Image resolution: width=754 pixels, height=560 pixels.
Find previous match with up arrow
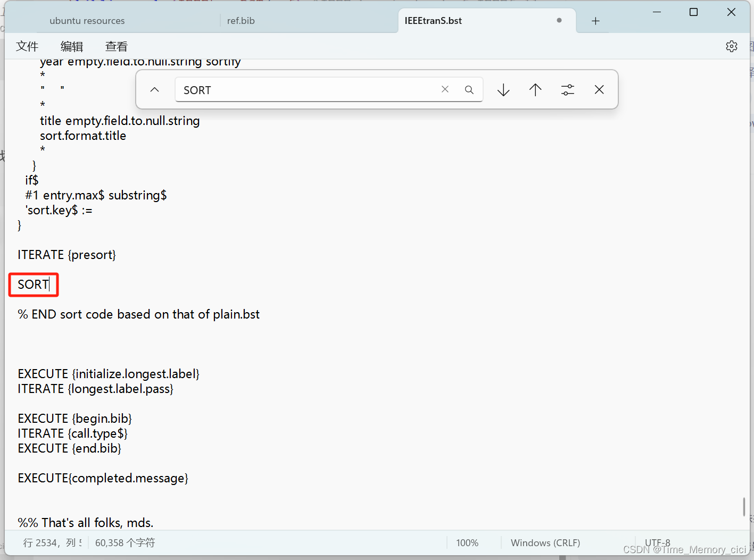click(535, 90)
